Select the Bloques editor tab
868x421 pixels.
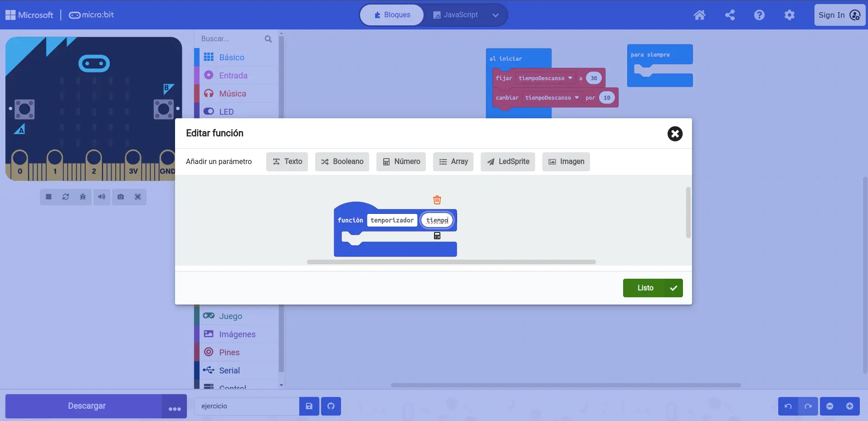pos(392,15)
